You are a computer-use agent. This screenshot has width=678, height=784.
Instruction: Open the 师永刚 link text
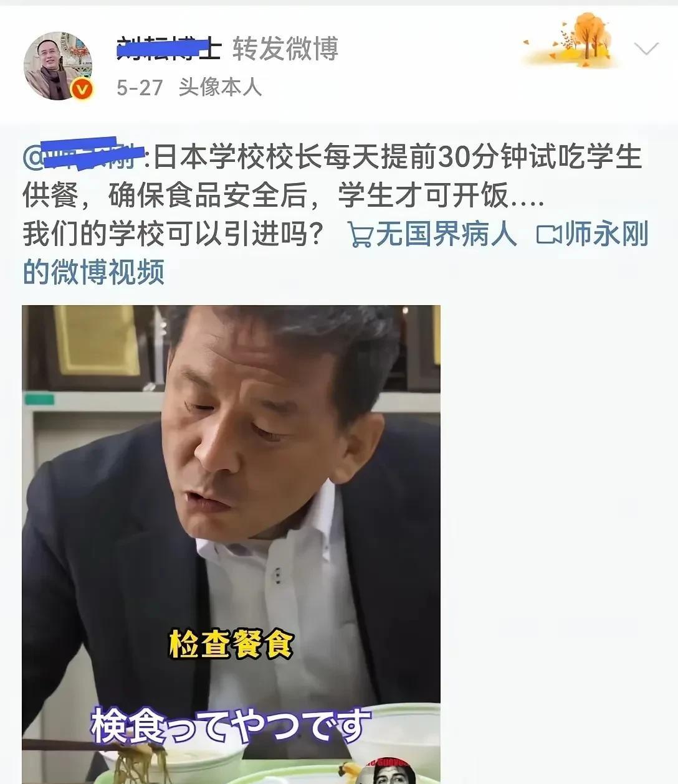click(606, 234)
